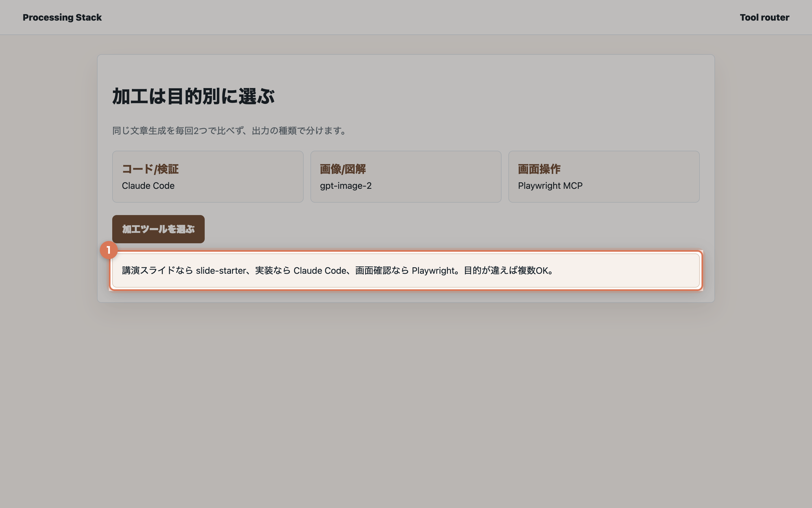
Task: Click the コード/検証 card title
Action: coord(150,169)
